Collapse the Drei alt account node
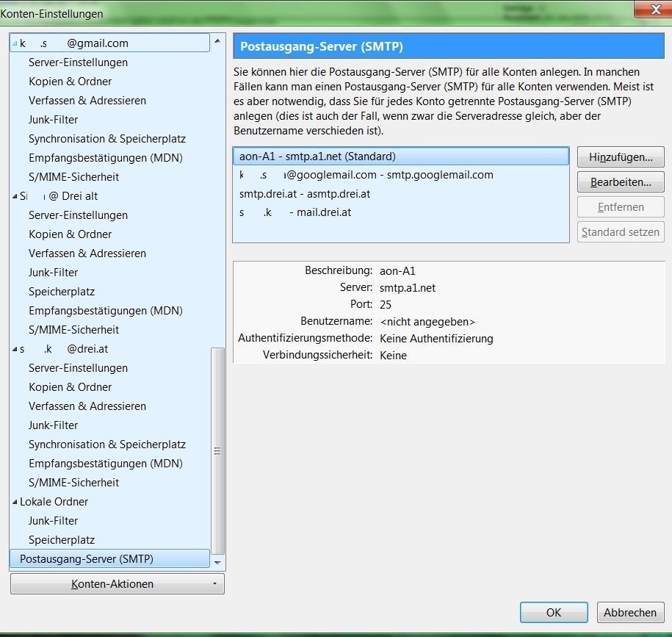Image resolution: width=672 pixels, height=637 pixels. click(15, 196)
